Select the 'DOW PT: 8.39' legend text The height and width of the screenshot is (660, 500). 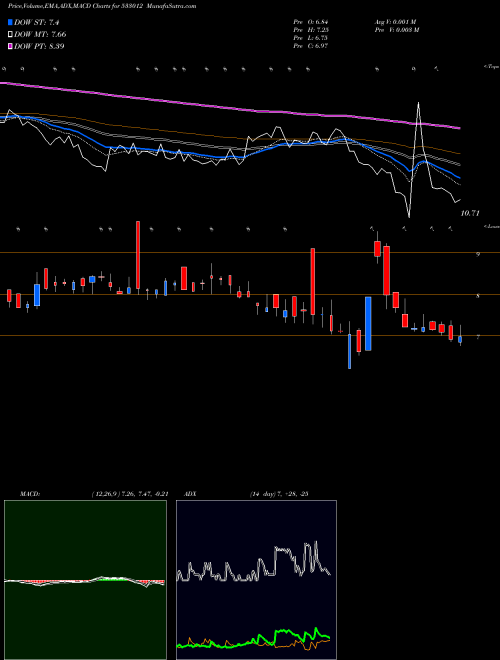[40, 46]
